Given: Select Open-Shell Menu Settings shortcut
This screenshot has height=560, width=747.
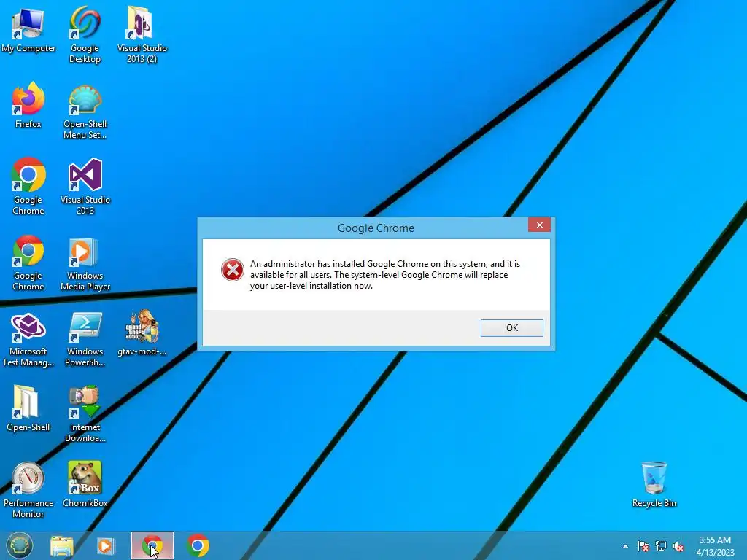Looking at the screenshot, I should (x=85, y=112).
